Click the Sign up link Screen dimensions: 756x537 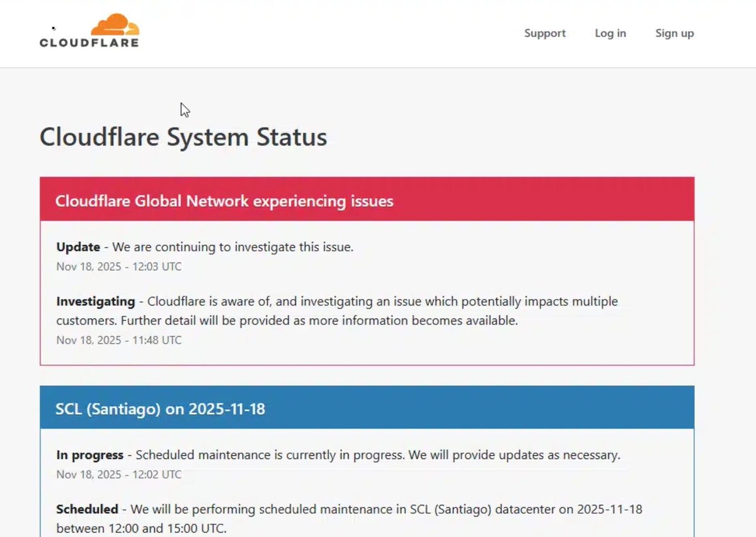click(x=674, y=33)
